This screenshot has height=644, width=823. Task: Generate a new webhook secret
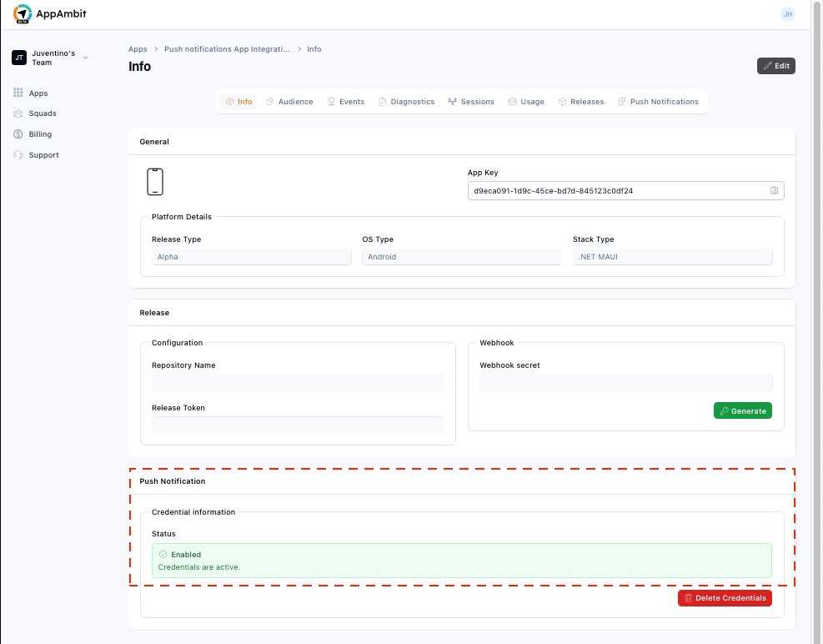(x=742, y=410)
